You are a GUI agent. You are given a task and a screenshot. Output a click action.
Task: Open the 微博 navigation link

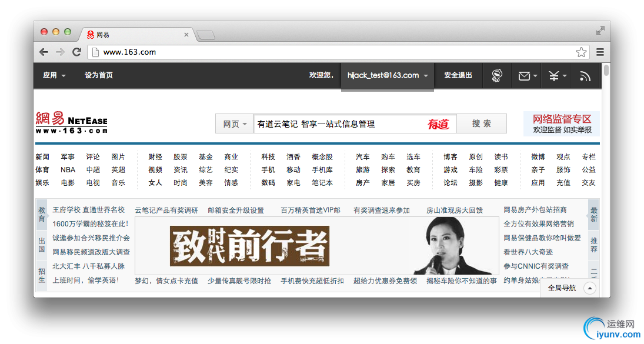coord(538,157)
